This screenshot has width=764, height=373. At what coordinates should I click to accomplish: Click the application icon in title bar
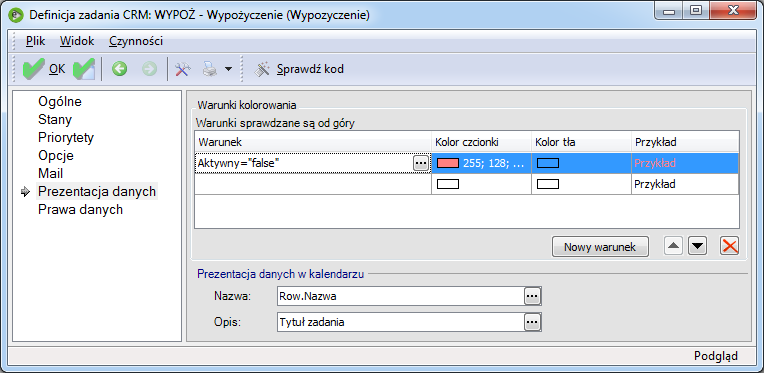pos(17,15)
